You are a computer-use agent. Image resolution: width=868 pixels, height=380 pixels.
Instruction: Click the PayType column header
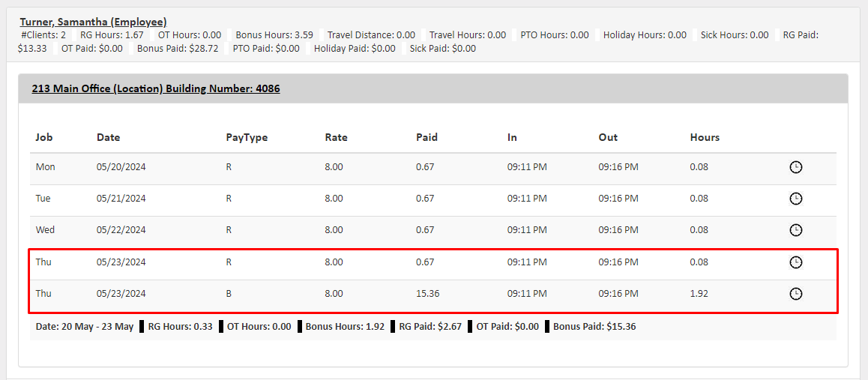[247, 137]
